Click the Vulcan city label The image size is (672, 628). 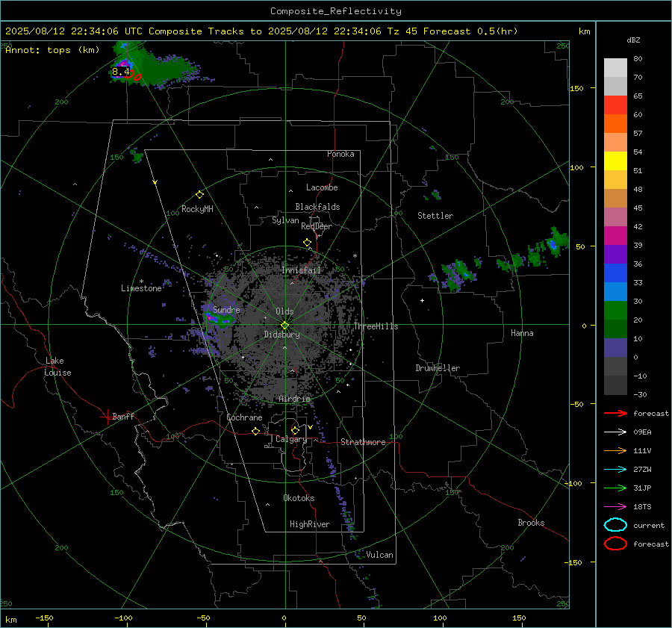(379, 555)
